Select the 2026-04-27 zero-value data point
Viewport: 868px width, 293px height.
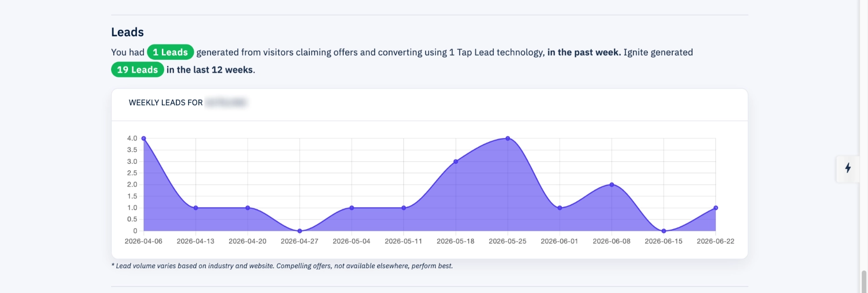pyautogui.click(x=299, y=231)
